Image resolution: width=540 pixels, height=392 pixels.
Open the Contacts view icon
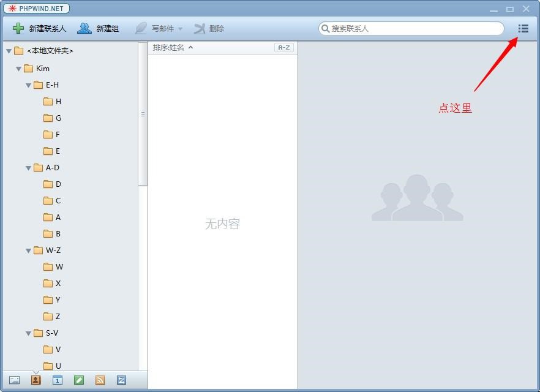(36, 380)
